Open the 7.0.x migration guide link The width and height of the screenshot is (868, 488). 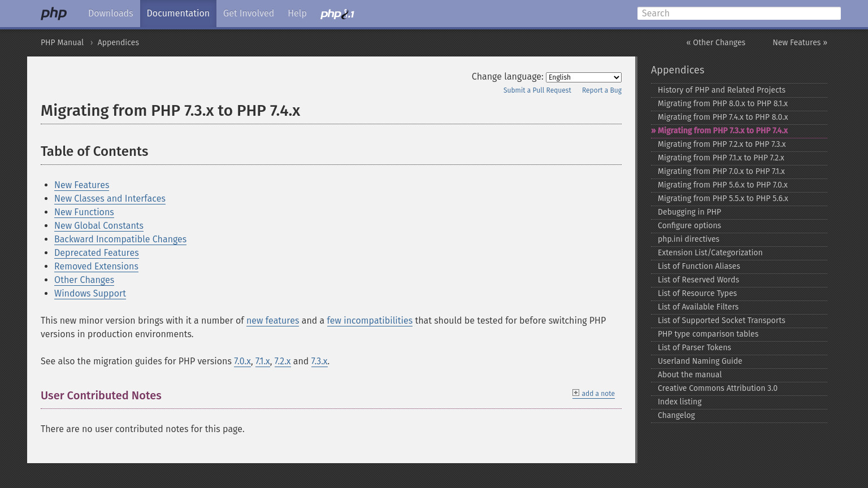point(242,361)
